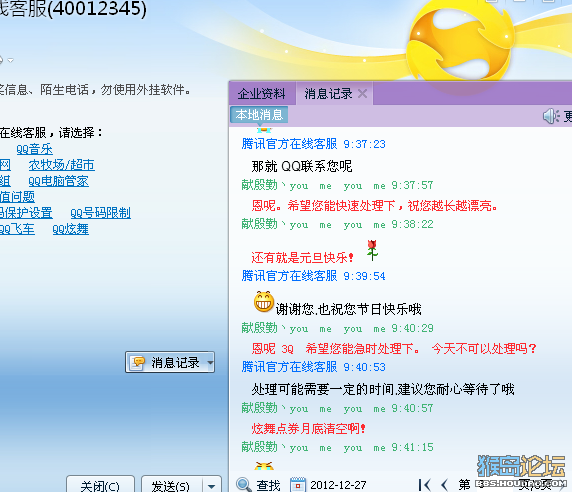Click sender name 腾讯官方在线客服 9:37:23

[313, 144]
